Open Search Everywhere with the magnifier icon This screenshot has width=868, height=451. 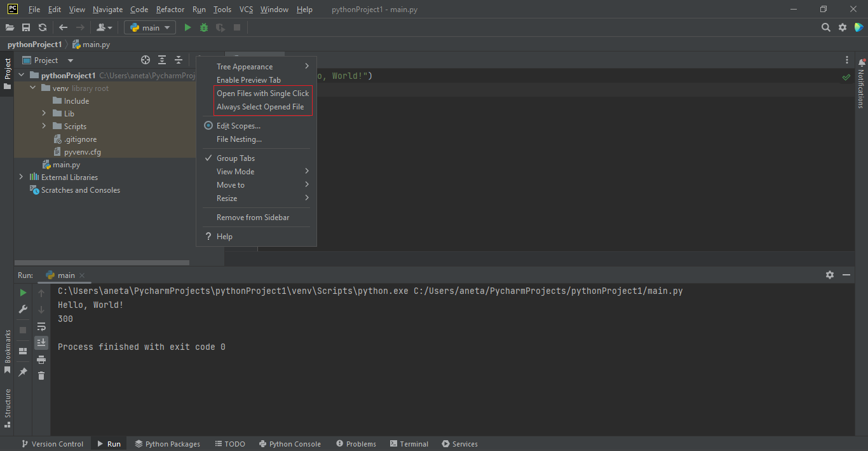pyautogui.click(x=825, y=27)
